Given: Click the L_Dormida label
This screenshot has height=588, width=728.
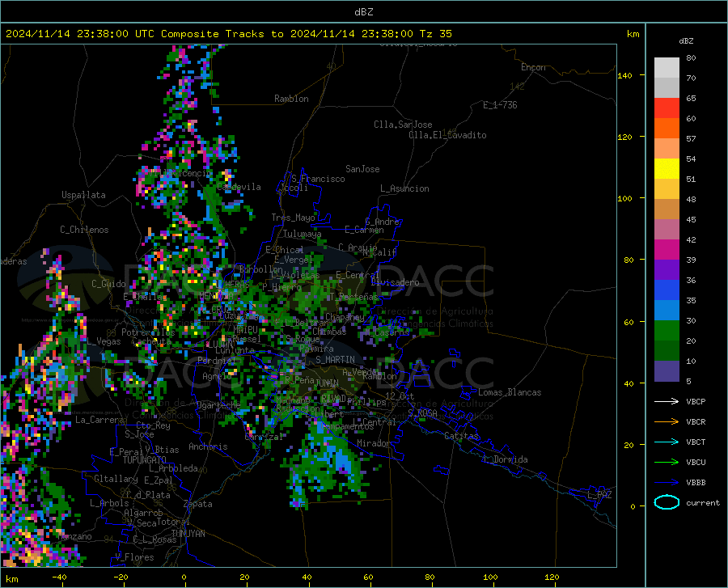Looking at the screenshot, I should (x=506, y=459).
